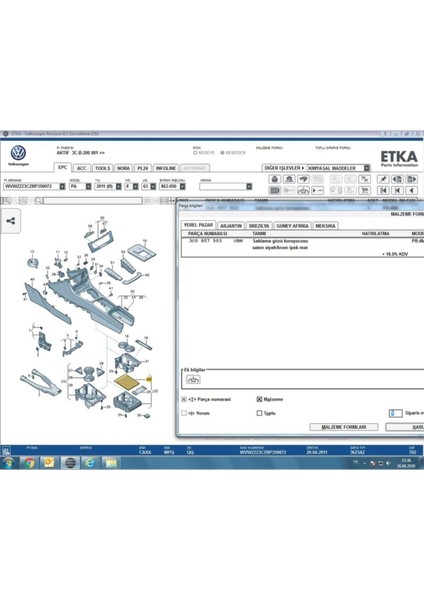Viewport: 424px width, 600px height.
Task: Click the search field above the diagram
Action: 93,201
